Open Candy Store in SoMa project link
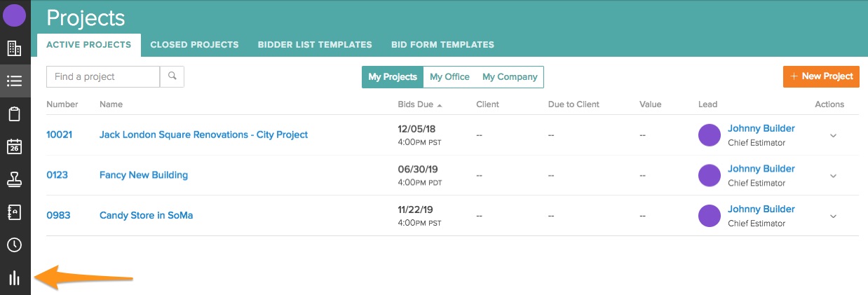868x295 pixels. pyautogui.click(x=146, y=216)
